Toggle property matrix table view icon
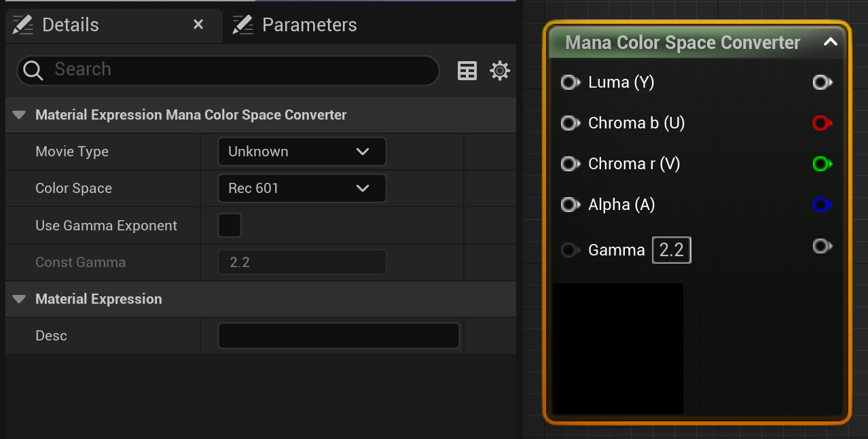The height and width of the screenshot is (439, 868). point(467,70)
